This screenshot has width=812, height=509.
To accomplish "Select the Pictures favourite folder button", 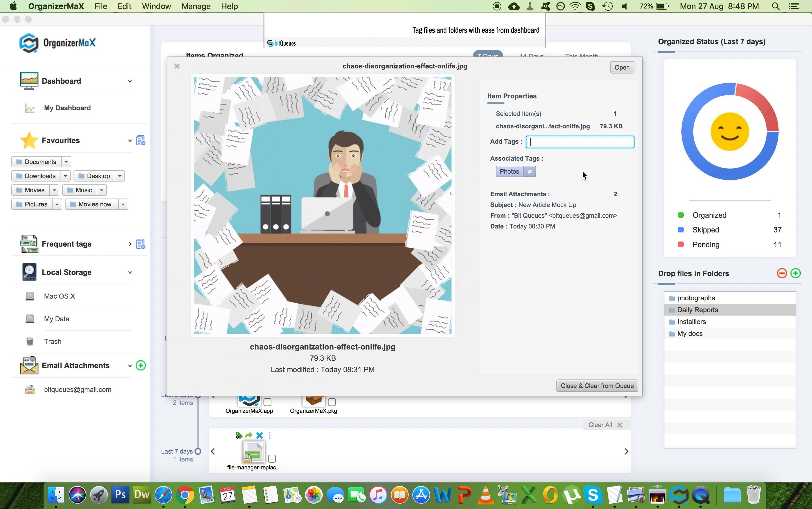I will (32, 204).
